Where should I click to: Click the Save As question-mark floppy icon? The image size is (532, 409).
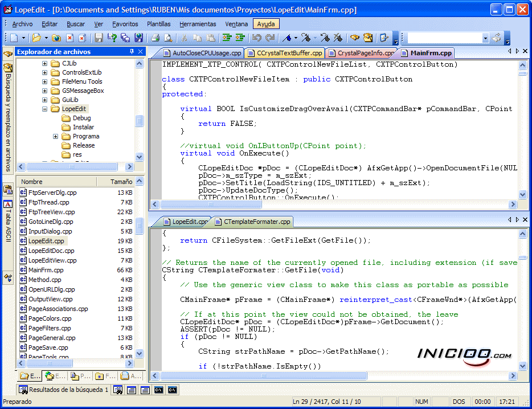(112, 38)
